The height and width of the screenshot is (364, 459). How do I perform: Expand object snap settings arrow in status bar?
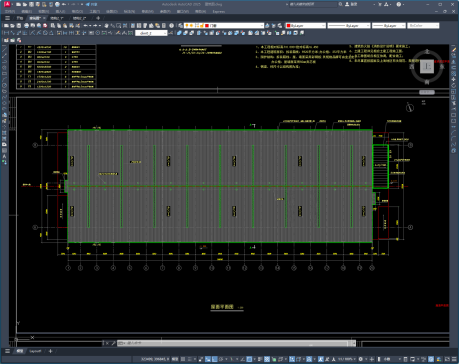(x=254, y=359)
